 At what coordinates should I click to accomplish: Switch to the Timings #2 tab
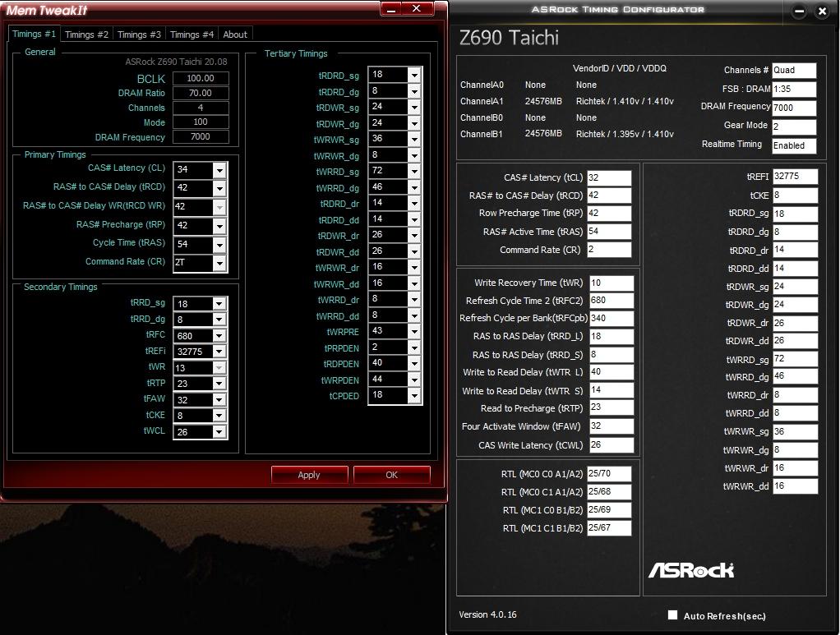(x=86, y=35)
